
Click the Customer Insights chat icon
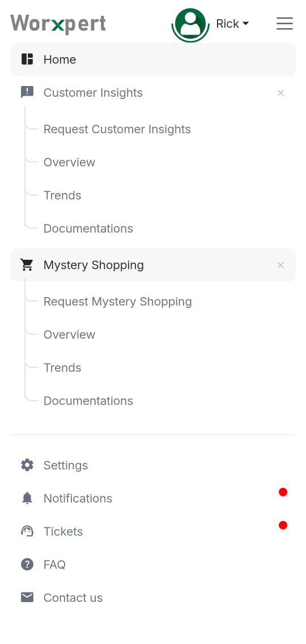[27, 92]
